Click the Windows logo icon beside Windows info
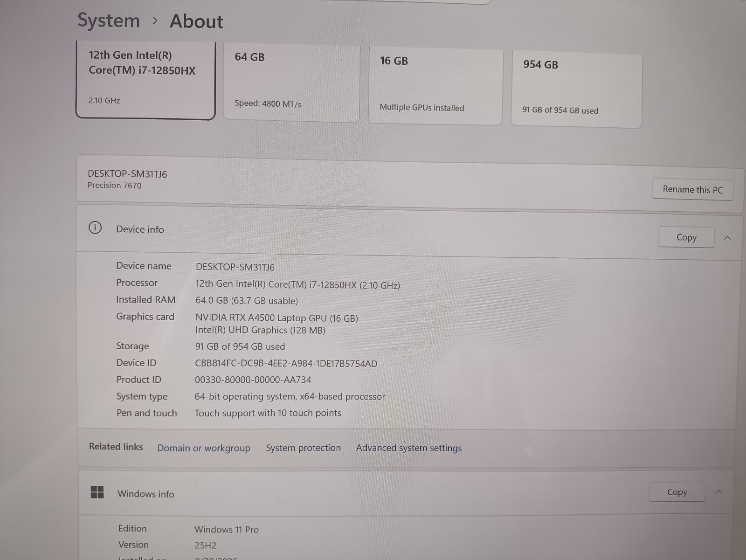Viewport: 746px width, 560px height. [97, 492]
